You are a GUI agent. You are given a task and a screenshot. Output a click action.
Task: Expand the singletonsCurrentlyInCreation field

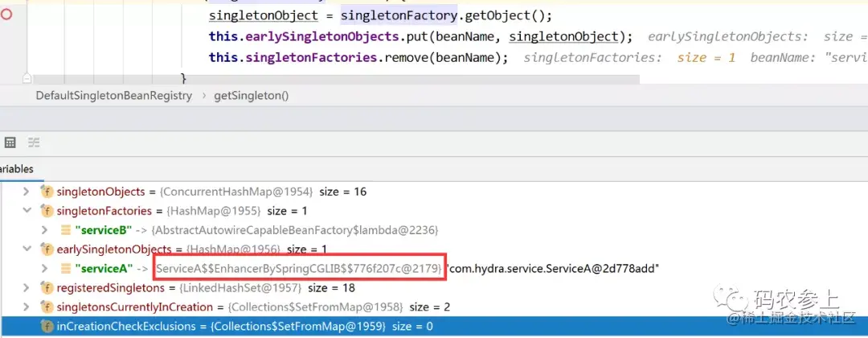coord(26,307)
